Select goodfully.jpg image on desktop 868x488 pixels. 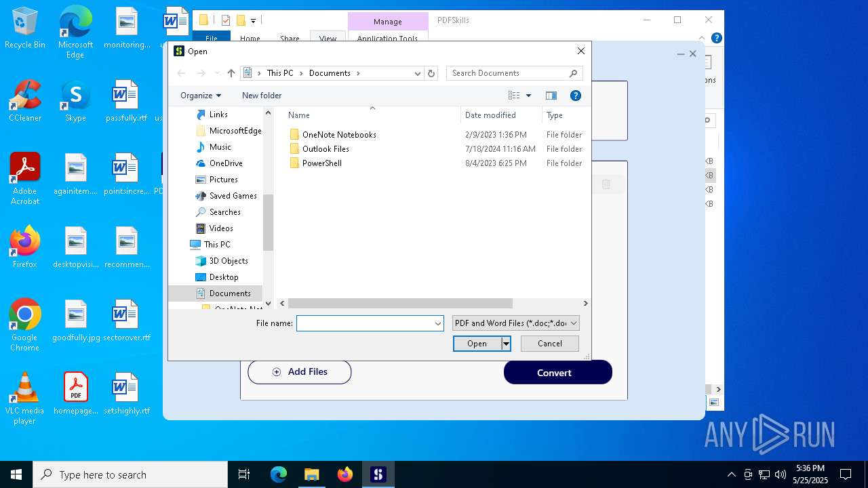(76, 321)
